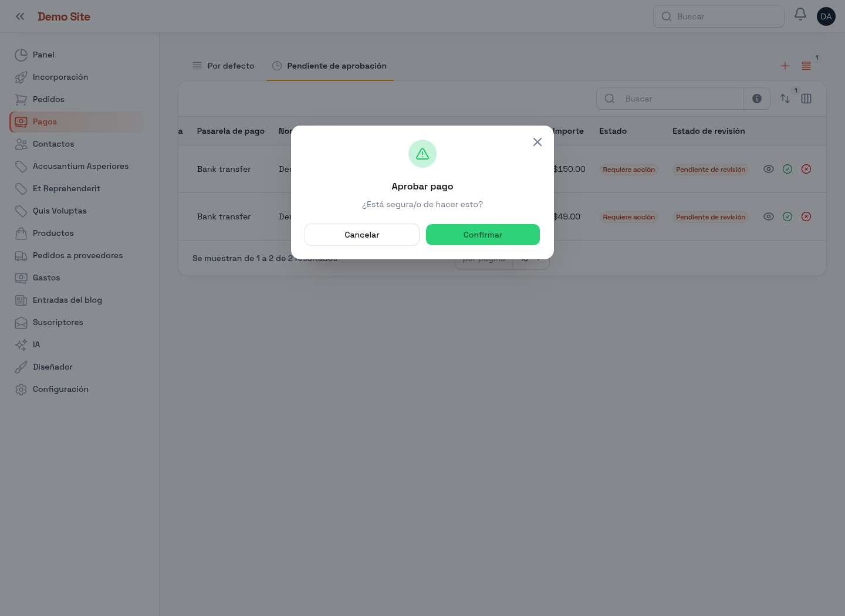Switch to the Por defecto tab
Image resolution: width=845 pixels, height=616 pixels.
click(x=223, y=66)
